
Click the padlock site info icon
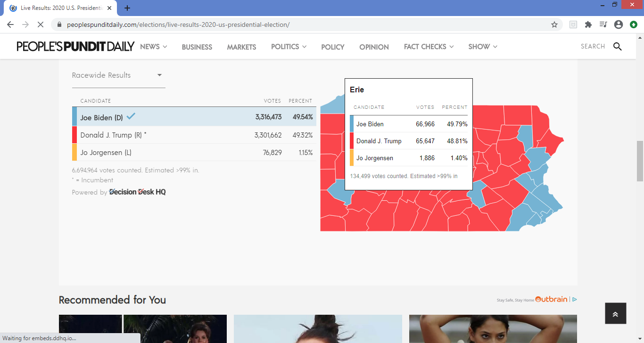[59, 24]
